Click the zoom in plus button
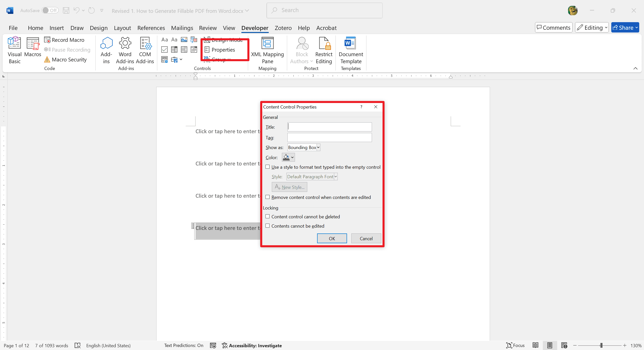The width and height of the screenshot is (644, 350). coord(625,345)
